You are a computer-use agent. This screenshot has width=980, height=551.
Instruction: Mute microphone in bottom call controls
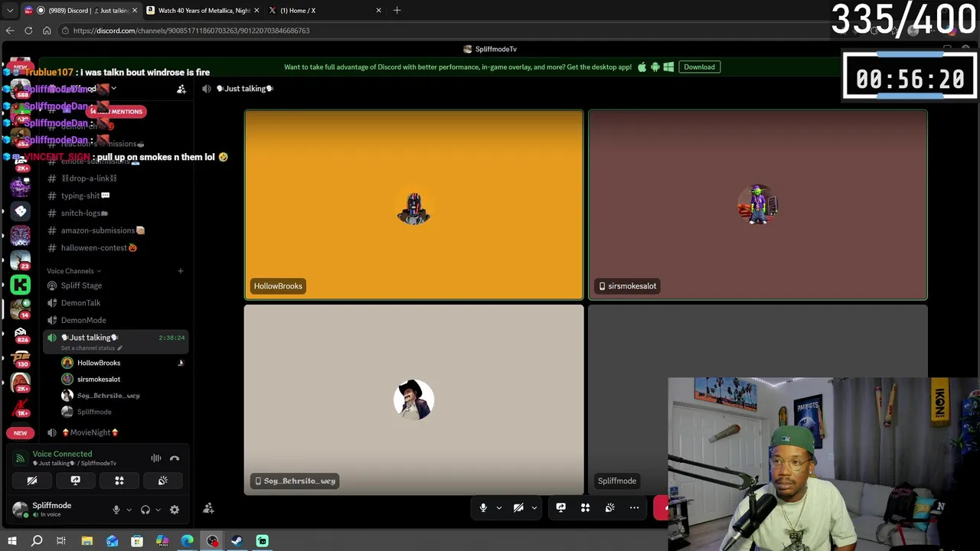483,507
